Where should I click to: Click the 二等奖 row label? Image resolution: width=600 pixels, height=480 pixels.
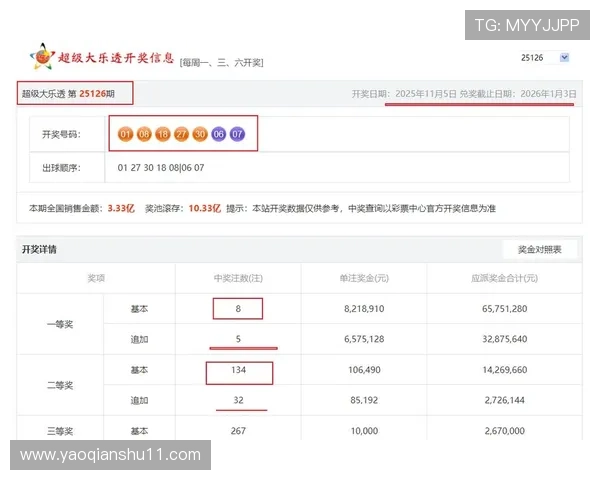(60, 385)
